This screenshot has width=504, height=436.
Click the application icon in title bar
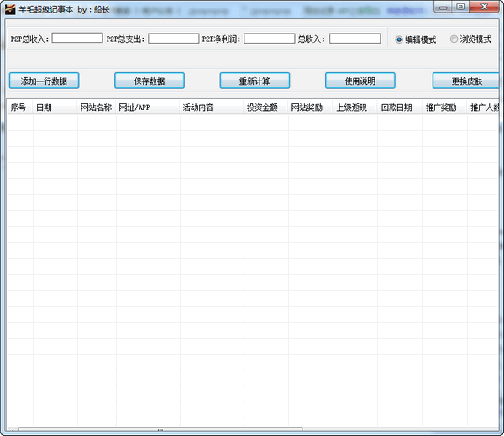(10, 9)
